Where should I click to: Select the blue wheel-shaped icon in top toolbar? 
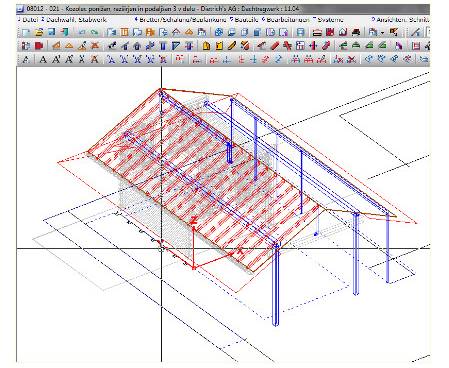(x=219, y=32)
